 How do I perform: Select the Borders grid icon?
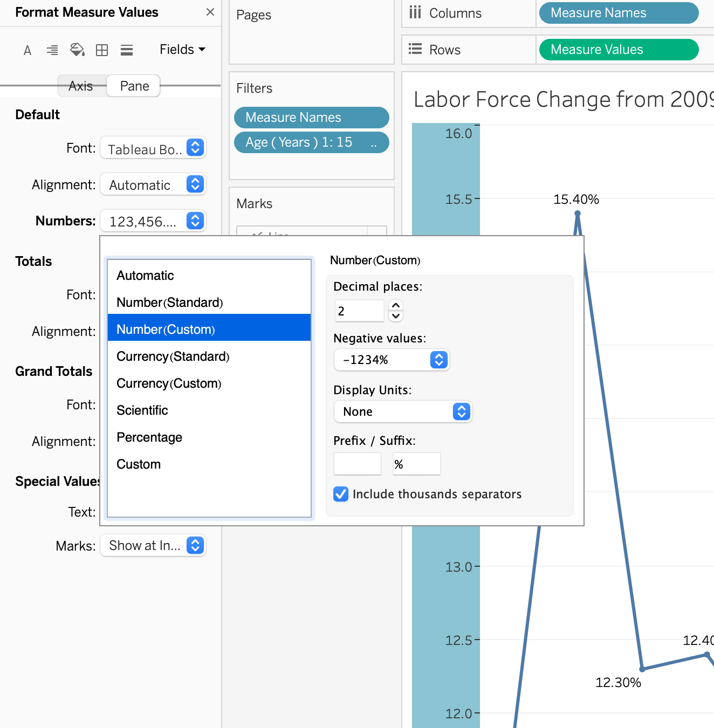(102, 50)
